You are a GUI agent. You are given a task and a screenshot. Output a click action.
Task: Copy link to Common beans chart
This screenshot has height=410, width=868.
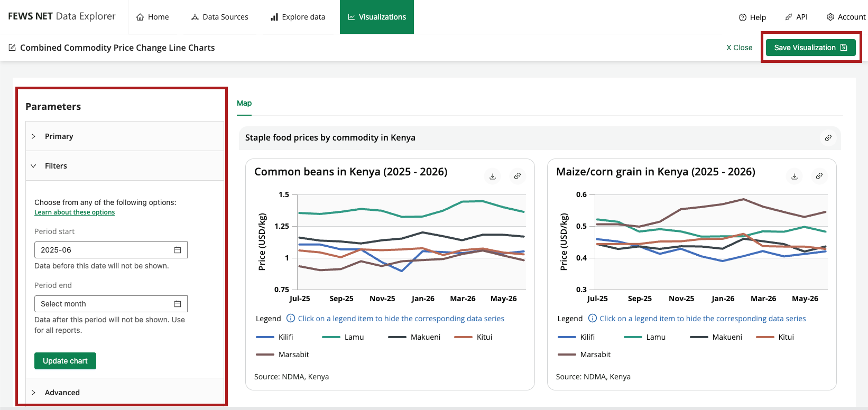(518, 176)
